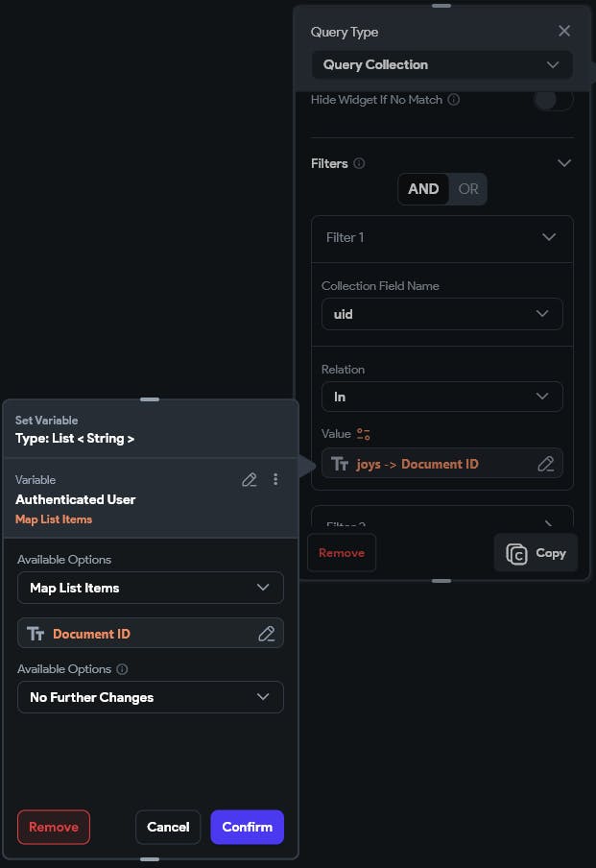Viewport: 596px width, 868px height.
Task: Open the Map List Items dropdown
Action: tap(150, 588)
